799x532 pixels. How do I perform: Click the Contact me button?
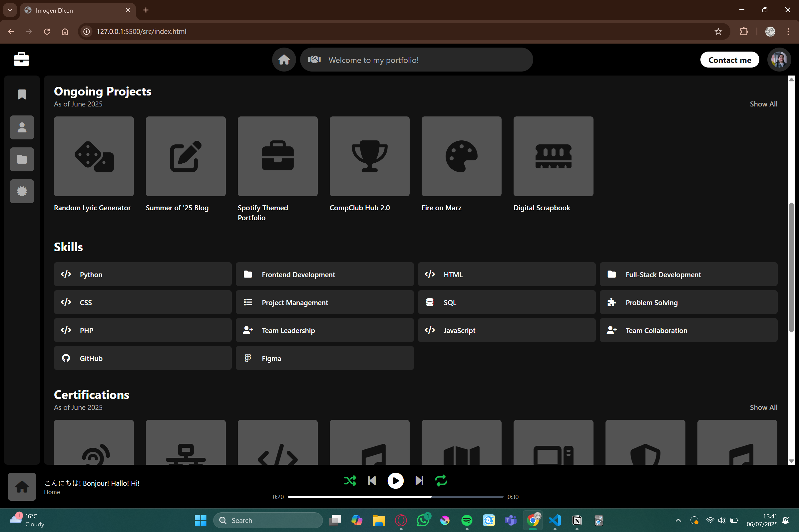[729, 60]
